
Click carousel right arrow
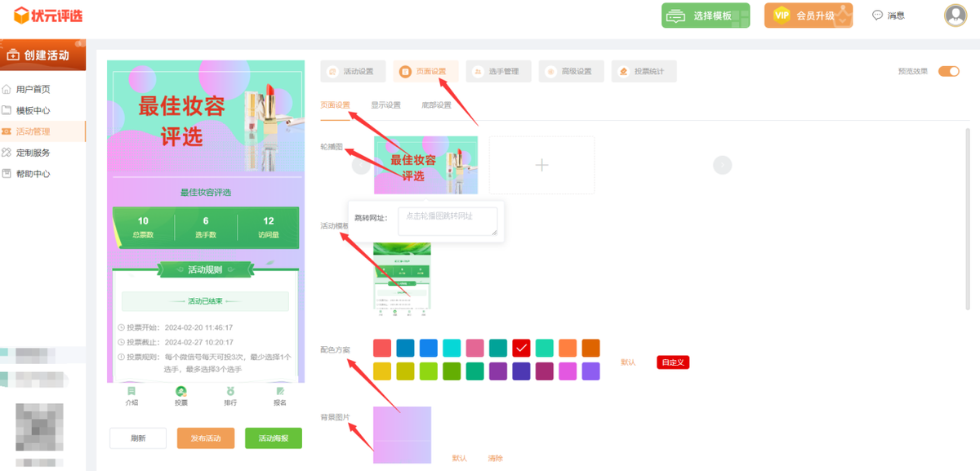pos(722,165)
